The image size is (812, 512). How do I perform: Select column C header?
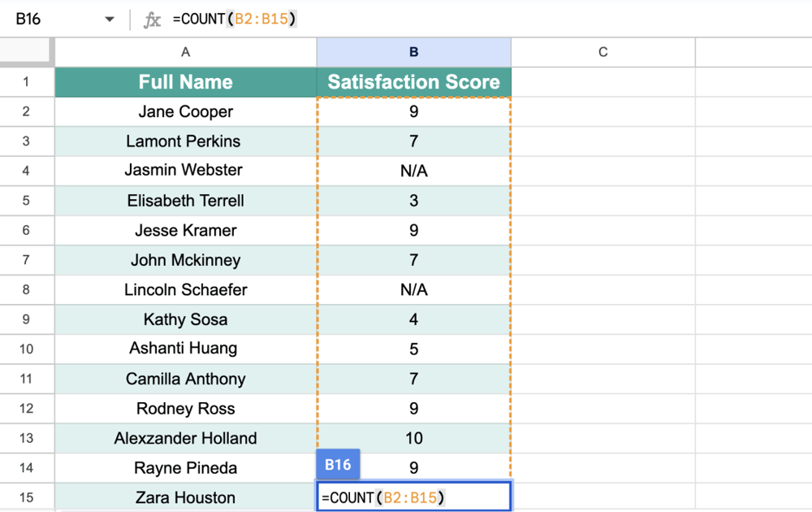(603, 52)
